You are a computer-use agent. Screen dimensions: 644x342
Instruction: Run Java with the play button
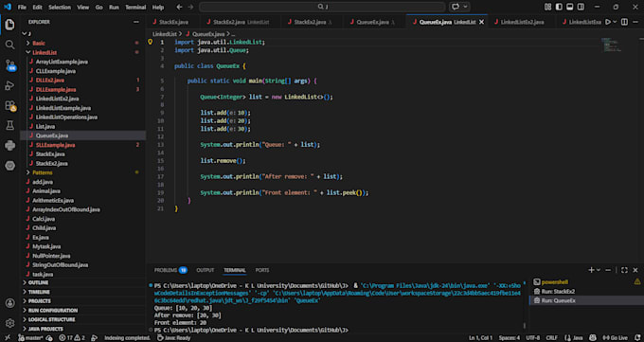pyautogui.click(x=608, y=22)
